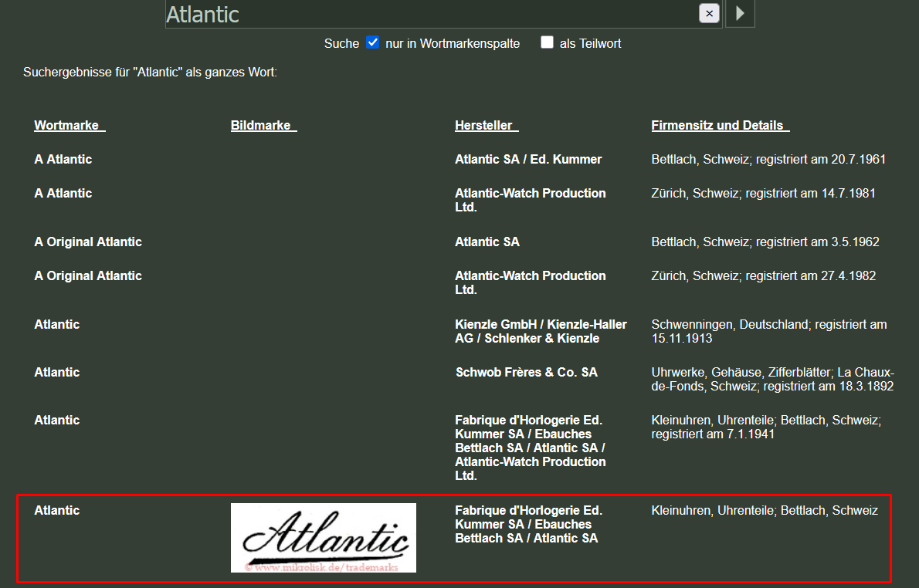Sort by the Wortmarke column header
The height and width of the screenshot is (588, 919).
click(x=70, y=125)
